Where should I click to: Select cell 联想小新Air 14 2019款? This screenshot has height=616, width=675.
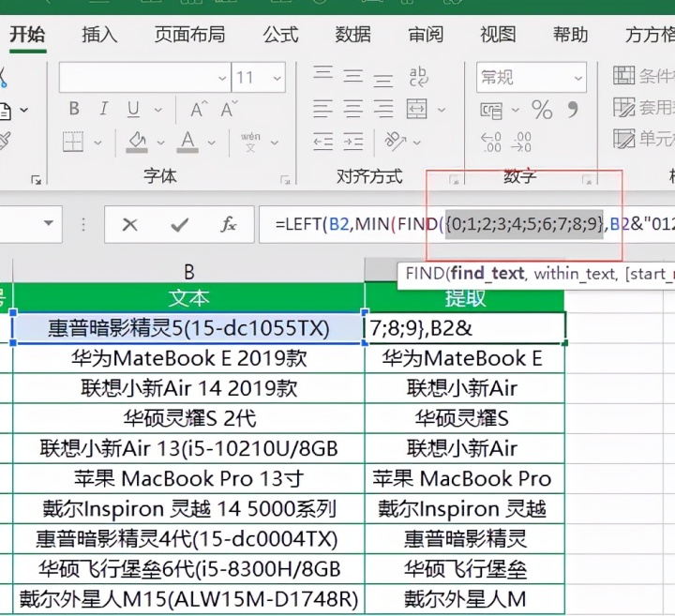pos(188,388)
